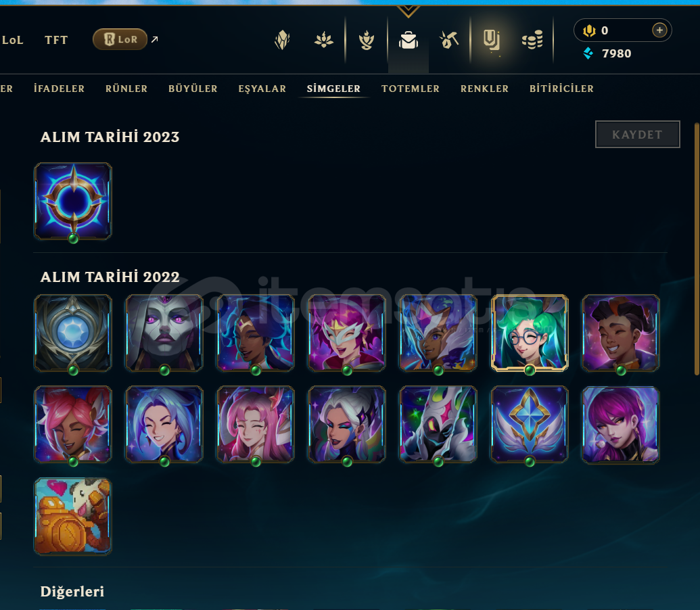Open the Loot hammer icon
Image resolution: width=700 pixels, height=610 pixels.
(449, 40)
